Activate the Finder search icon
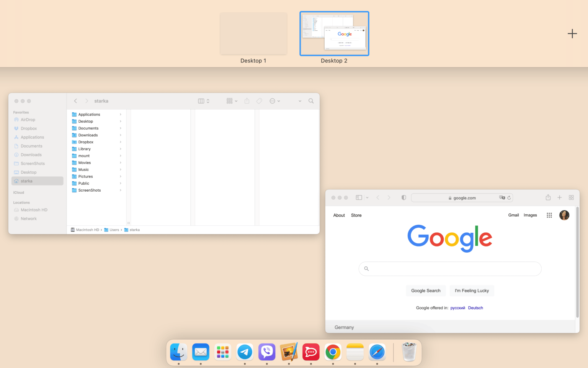The image size is (588, 368). [311, 101]
